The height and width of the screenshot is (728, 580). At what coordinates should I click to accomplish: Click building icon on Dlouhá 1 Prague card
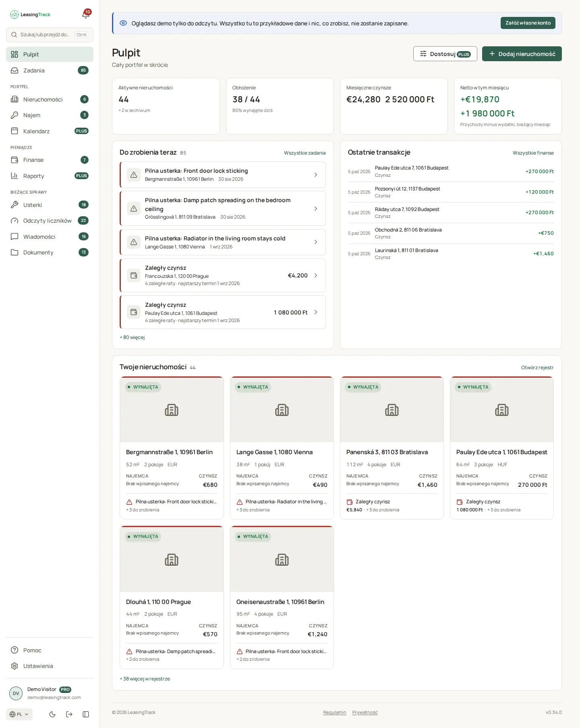click(x=172, y=560)
